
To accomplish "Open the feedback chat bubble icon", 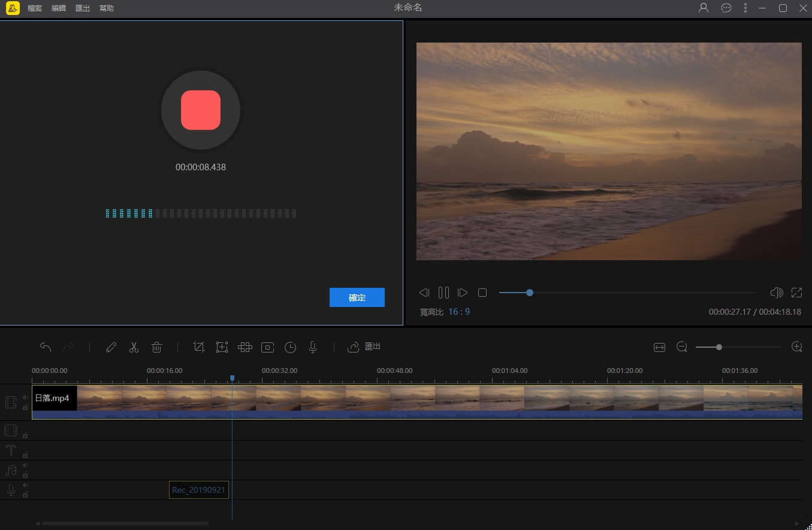I will click(x=726, y=8).
